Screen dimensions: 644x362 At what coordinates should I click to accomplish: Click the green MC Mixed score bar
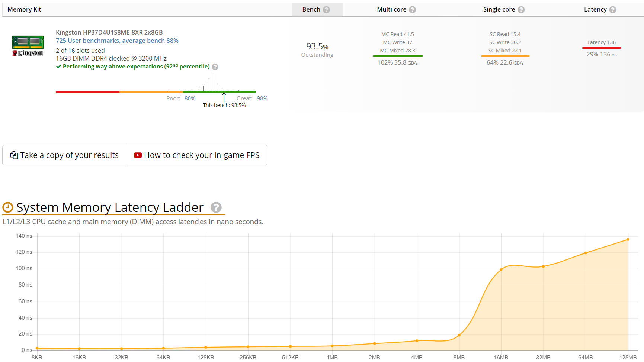click(397, 56)
